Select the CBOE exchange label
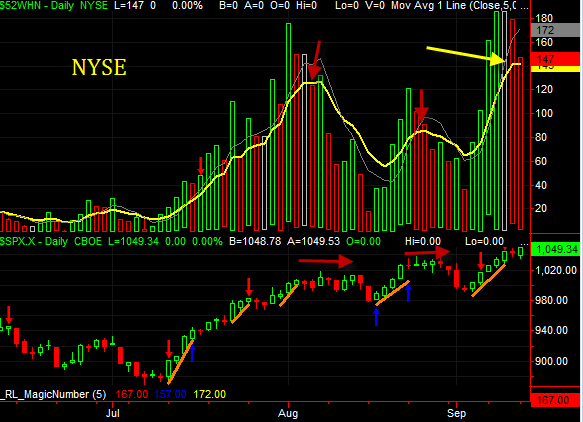The height and width of the screenshot is (422, 583). 88,241
